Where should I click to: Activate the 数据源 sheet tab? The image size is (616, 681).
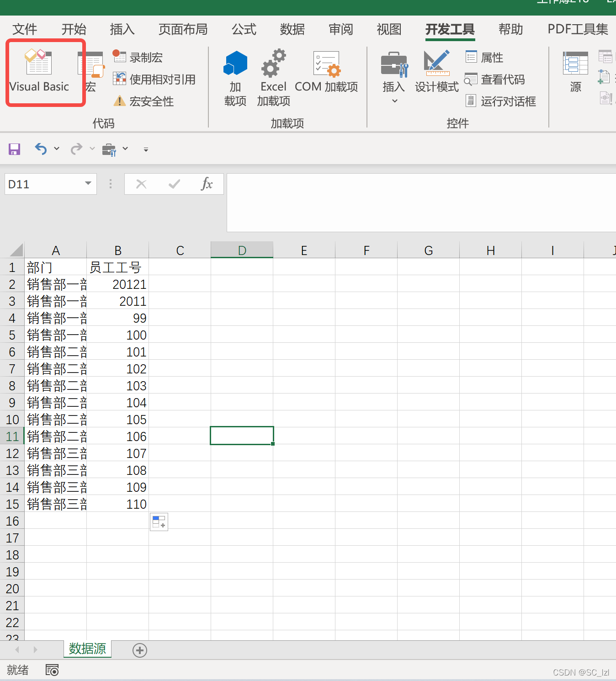click(x=87, y=649)
